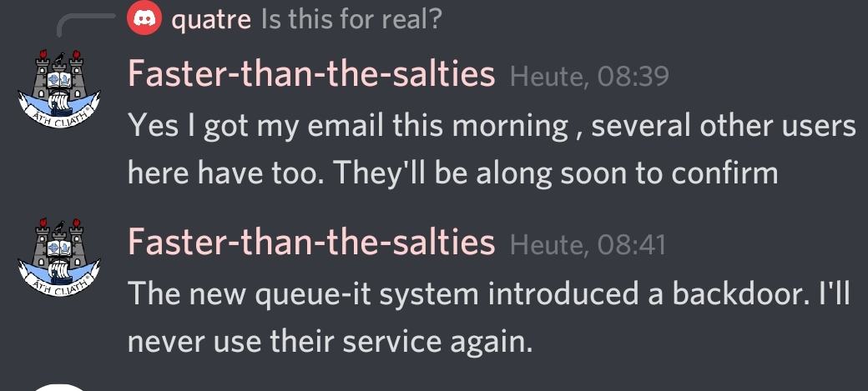The height and width of the screenshot is (391, 868).
Task: Jump to replied message "Is this for real?"
Action: coord(351,19)
